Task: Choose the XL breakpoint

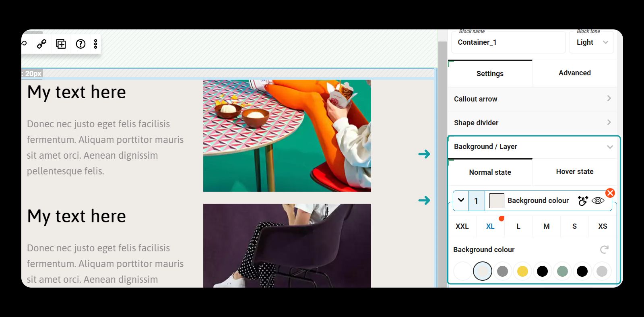Action: click(x=490, y=226)
